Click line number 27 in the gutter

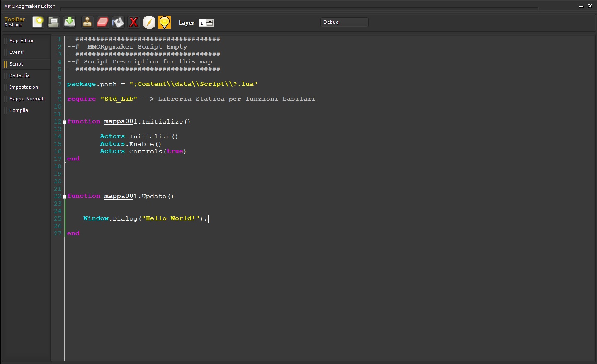point(58,233)
